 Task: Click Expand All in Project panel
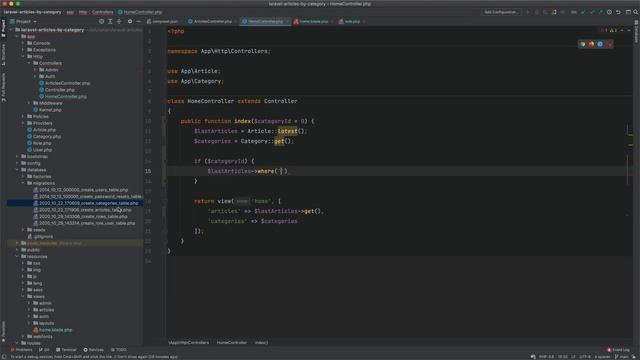tap(110, 21)
